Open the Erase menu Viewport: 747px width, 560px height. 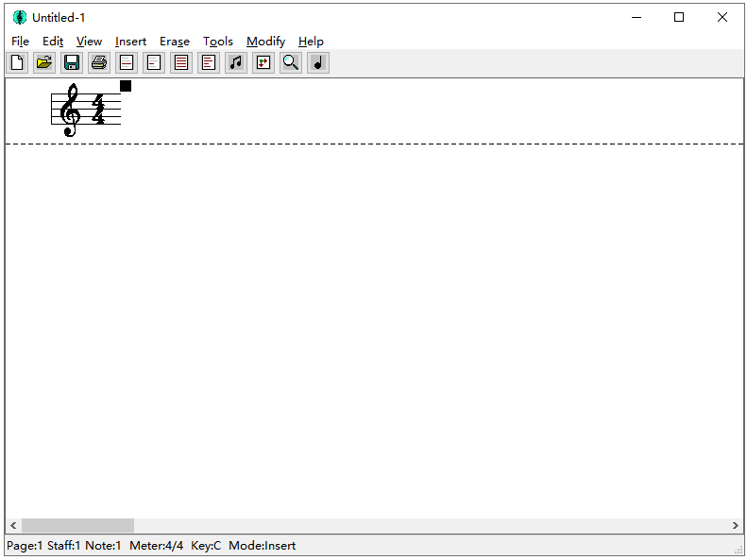point(175,42)
